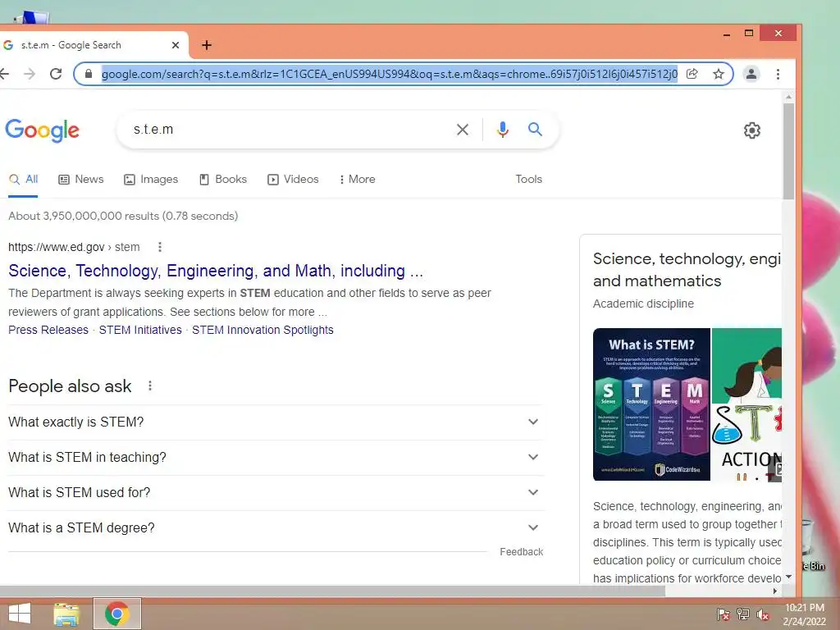840x630 pixels.
Task: Open the More search filters dropdown
Action: point(358,180)
